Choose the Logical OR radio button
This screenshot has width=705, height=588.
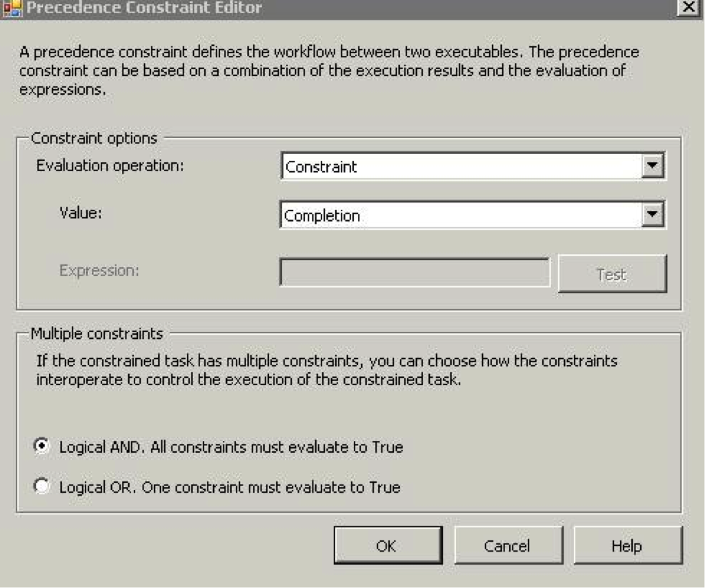42,487
